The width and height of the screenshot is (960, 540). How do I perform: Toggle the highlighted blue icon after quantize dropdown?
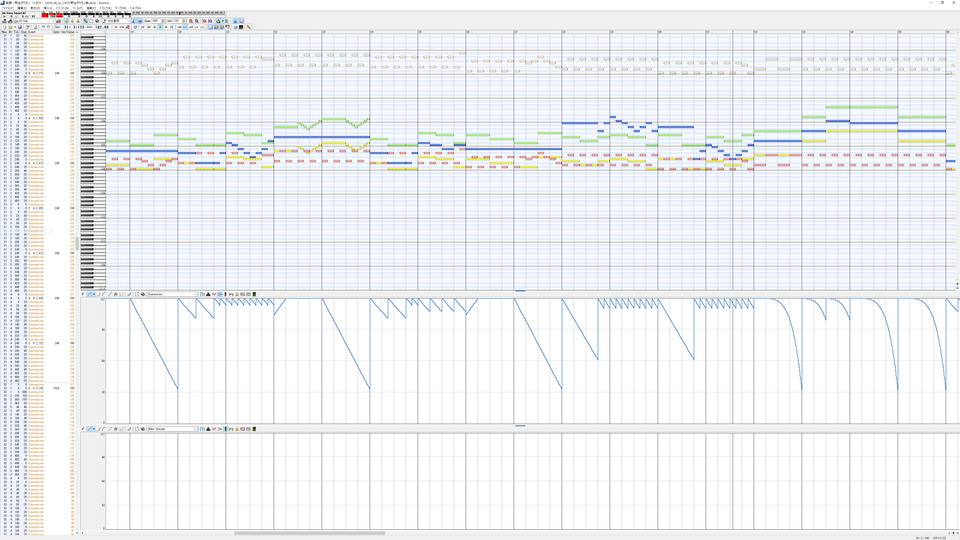(x=134, y=21)
